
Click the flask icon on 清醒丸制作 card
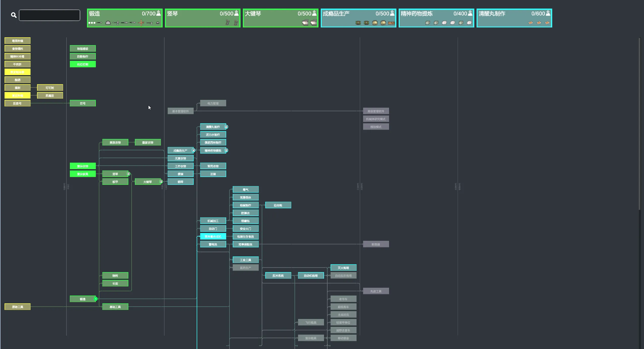[x=548, y=13]
